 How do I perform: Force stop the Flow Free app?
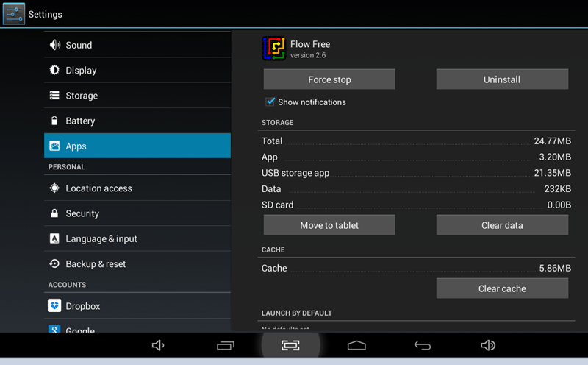pyautogui.click(x=329, y=79)
